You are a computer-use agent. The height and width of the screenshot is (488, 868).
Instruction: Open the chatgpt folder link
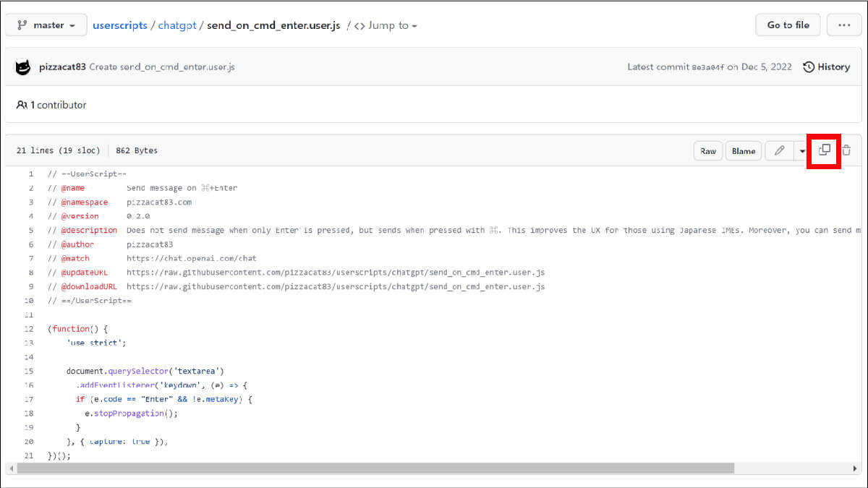point(177,25)
